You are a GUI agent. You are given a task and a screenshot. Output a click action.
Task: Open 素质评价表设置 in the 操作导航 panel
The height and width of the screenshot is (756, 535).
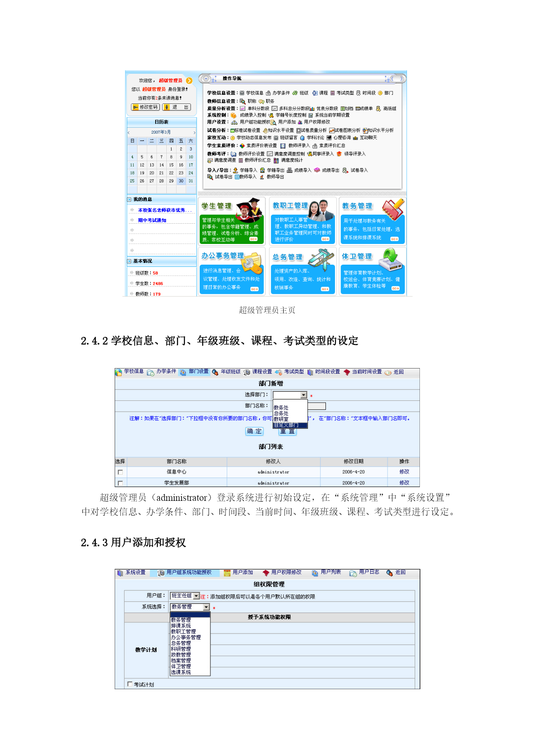tap(262, 146)
